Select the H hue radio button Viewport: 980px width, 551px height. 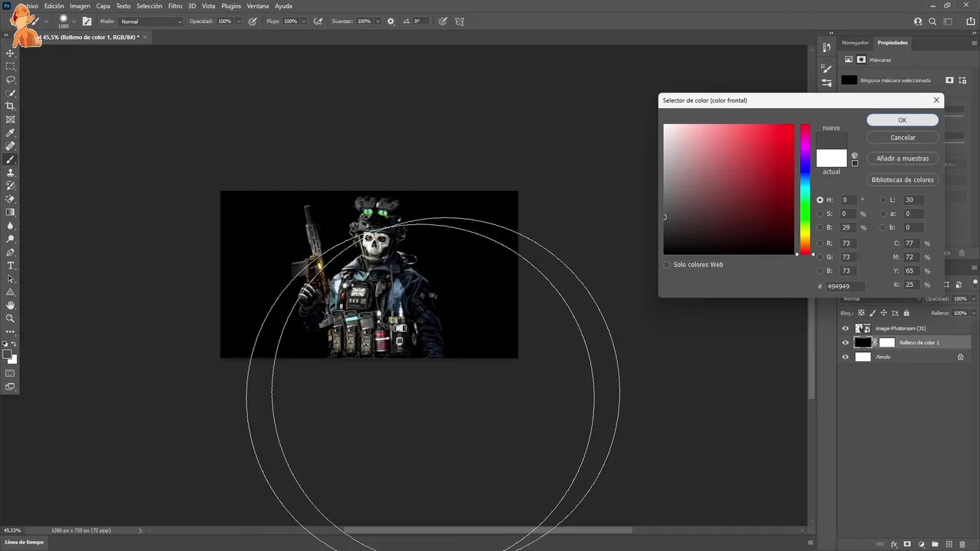tap(820, 200)
